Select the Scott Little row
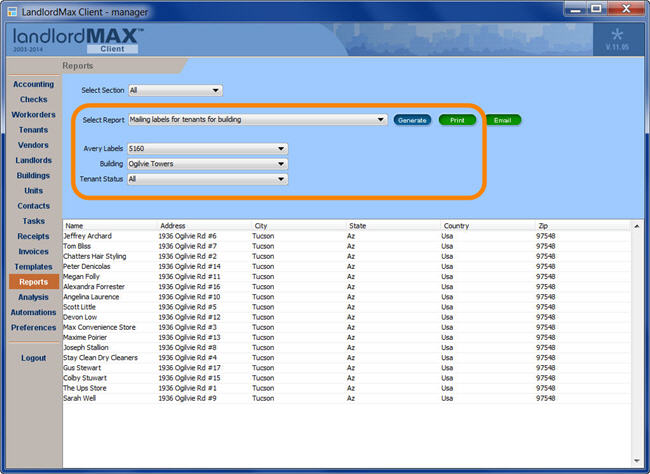This screenshot has width=650, height=474. click(x=347, y=307)
